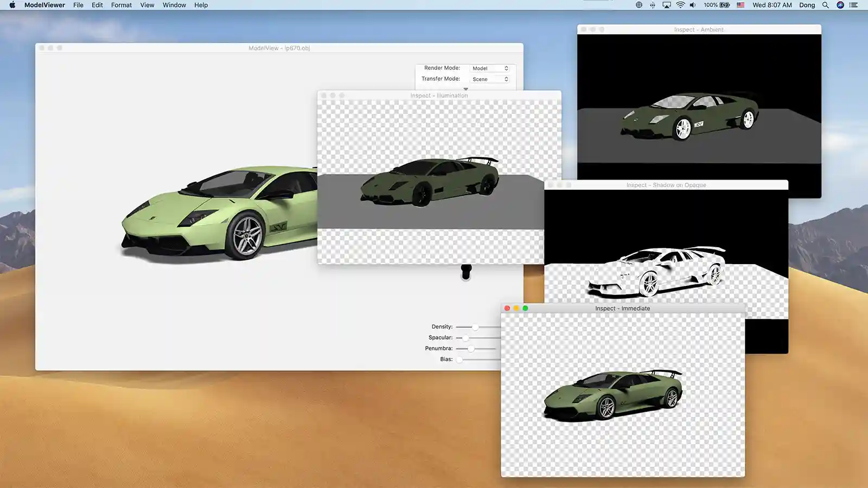
Task: Open the Render Mode dropdown
Action: [490, 68]
